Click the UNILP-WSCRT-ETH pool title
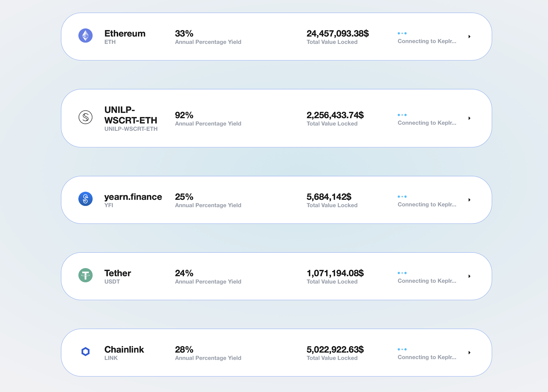This screenshot has width=548, height=392. point(131,115)
